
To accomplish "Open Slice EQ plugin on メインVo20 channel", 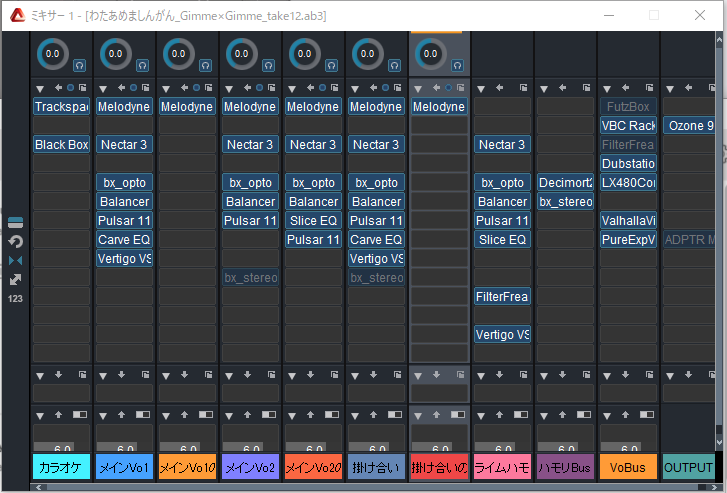I will click(x=313, y=221).
